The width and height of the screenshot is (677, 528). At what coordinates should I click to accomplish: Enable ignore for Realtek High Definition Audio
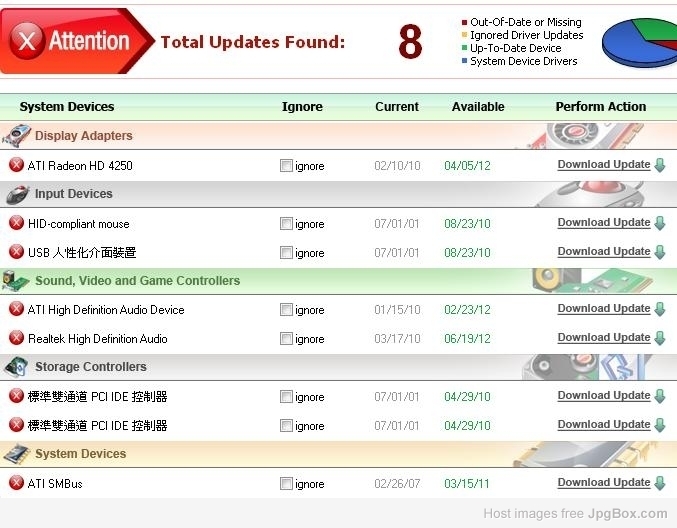pos(287,339)
